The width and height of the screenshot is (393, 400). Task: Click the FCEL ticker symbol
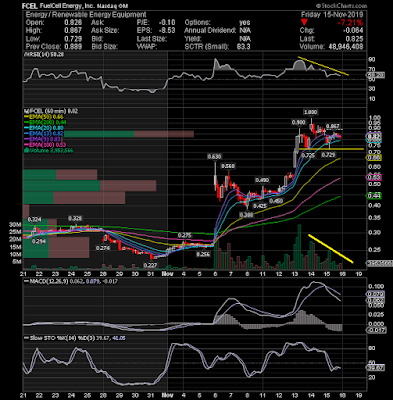tap(29, 6)
